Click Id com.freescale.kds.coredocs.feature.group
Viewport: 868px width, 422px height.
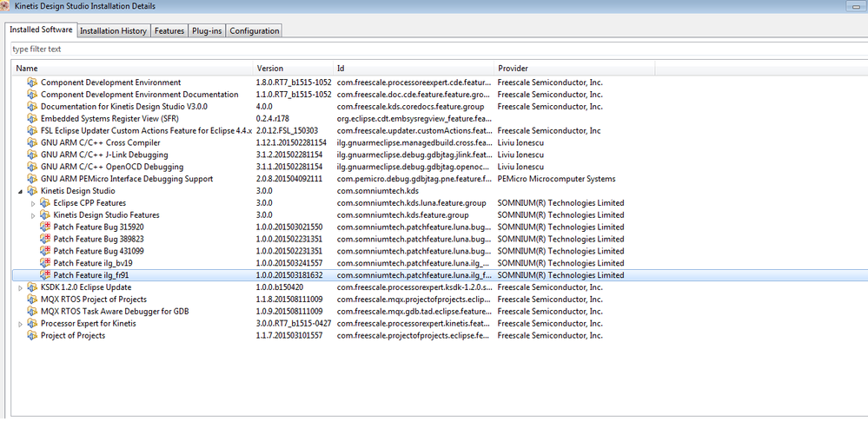click(x=411, y=107)
